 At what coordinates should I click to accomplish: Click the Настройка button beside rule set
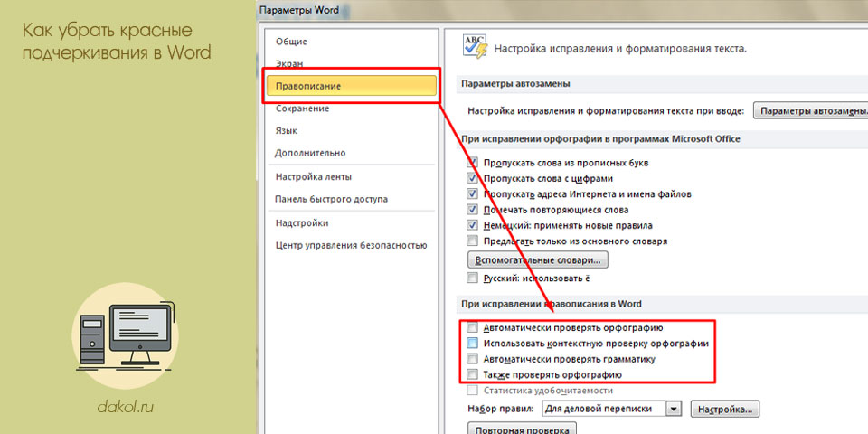point(724,410)
